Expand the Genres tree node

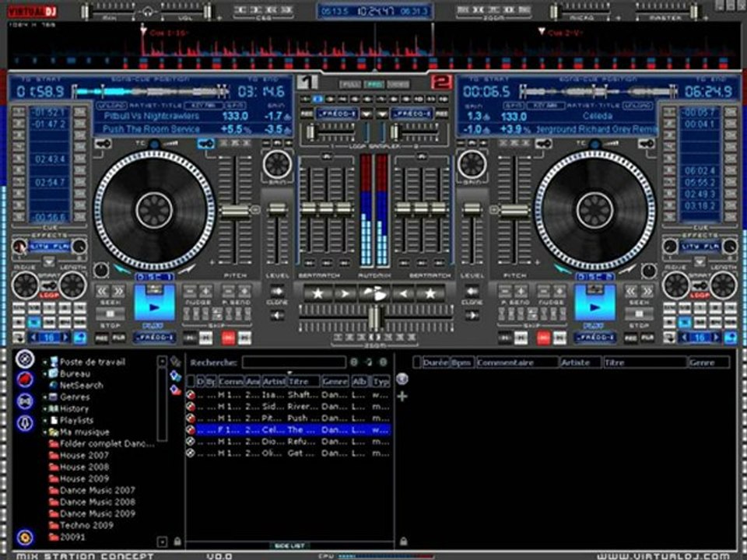coord(45,397)
